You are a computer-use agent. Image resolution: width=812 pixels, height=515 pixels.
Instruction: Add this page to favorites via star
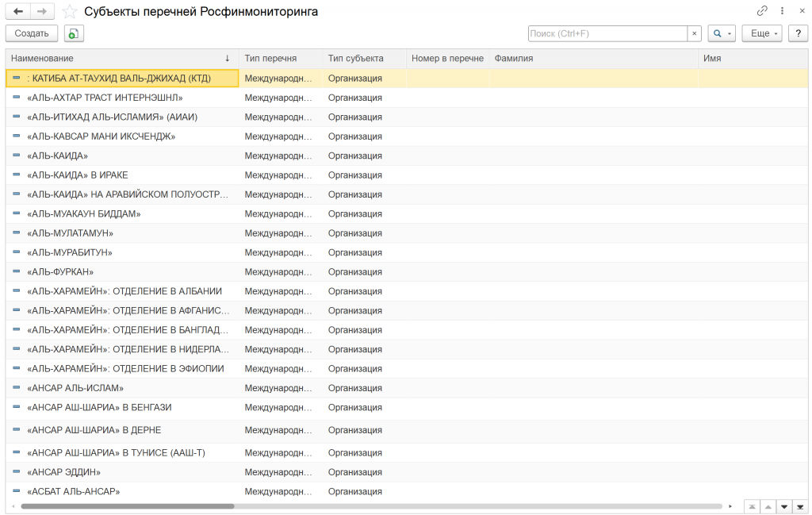[x=70, y=11]
